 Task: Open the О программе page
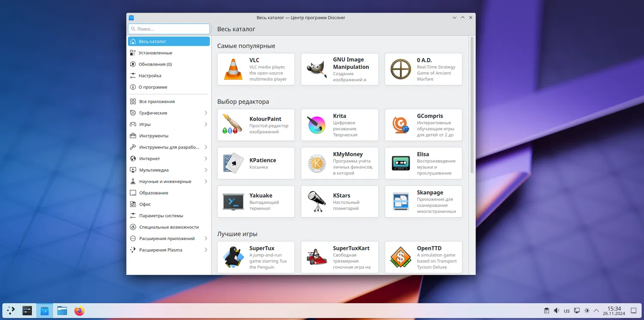169,87
